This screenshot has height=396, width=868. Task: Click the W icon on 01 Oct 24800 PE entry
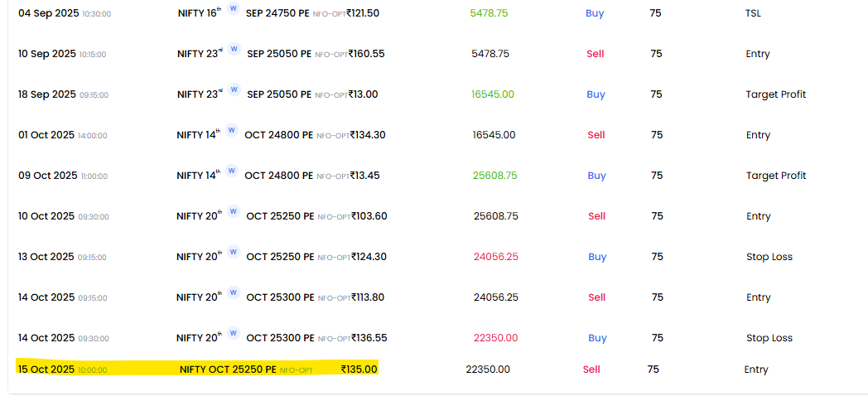(x=233, y=131)
